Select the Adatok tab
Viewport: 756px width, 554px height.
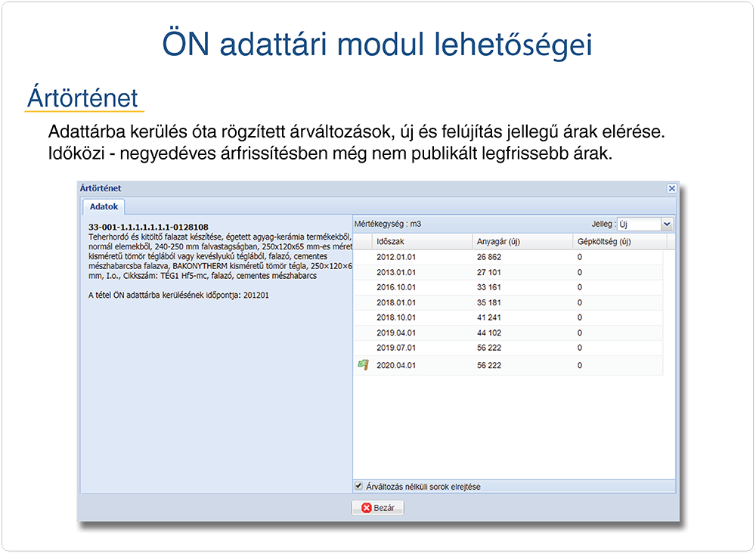pyautogui.click(x=104, y=206)
